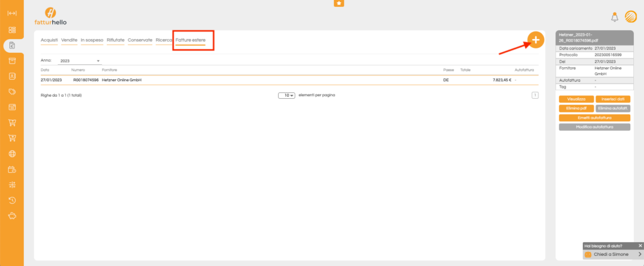Open the notifications bell
Viewport: 644px width, 266px height.
point(614,17)
